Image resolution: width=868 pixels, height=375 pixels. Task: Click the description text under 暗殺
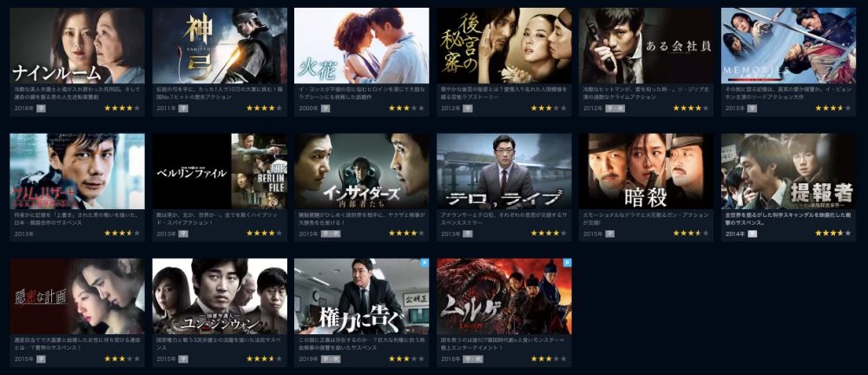point(642,218)
